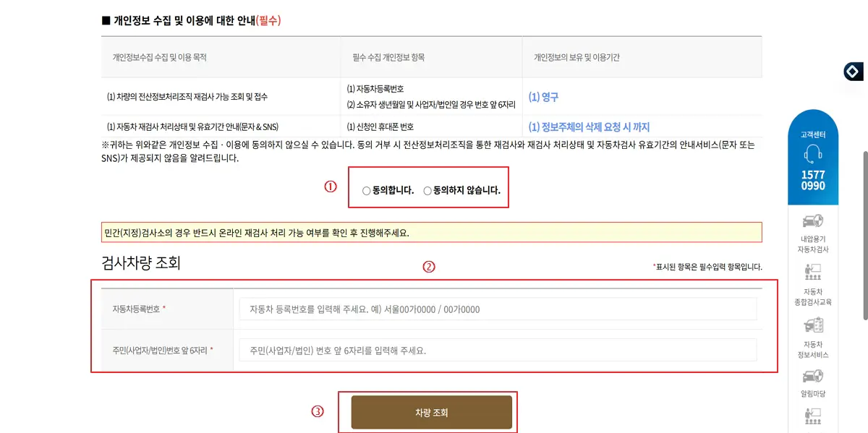This screenshot has height=433, width=868.
Task: Click the 개인정보의 보유 및 이용기간 header
Action: 576,57
